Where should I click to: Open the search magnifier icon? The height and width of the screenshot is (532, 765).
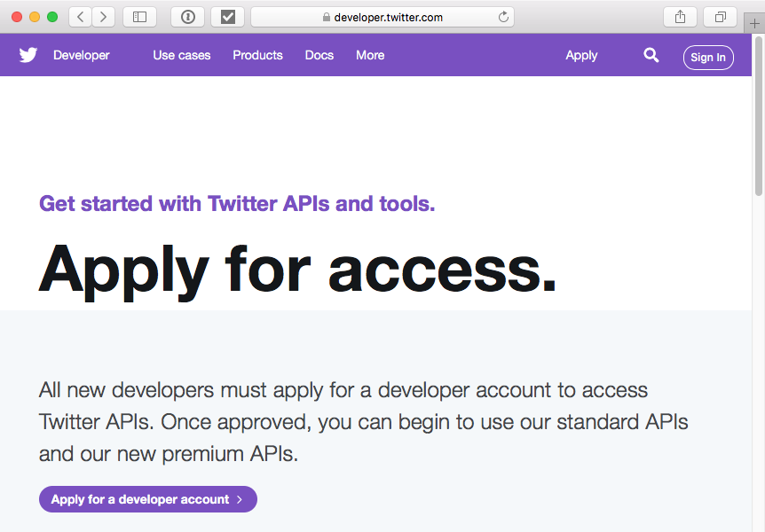tap(651, 55)
